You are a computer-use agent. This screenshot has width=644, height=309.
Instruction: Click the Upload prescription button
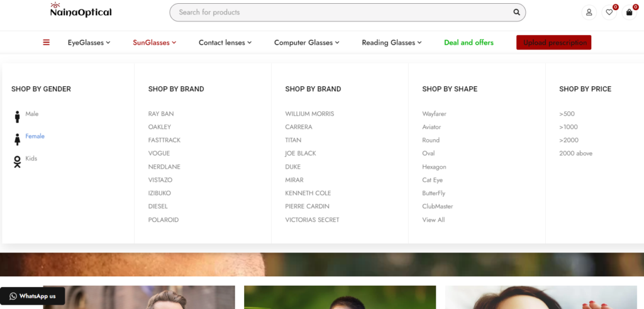pos(553,43)
